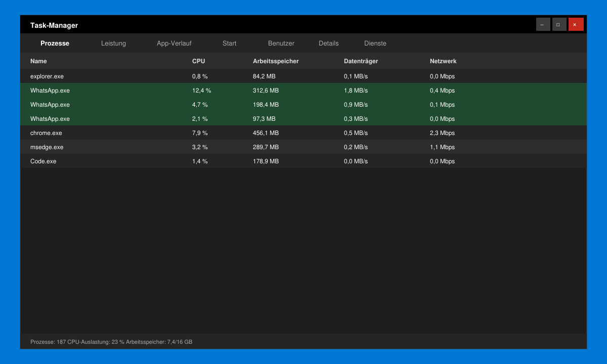Open the Leistung tab

click(113, 43)
